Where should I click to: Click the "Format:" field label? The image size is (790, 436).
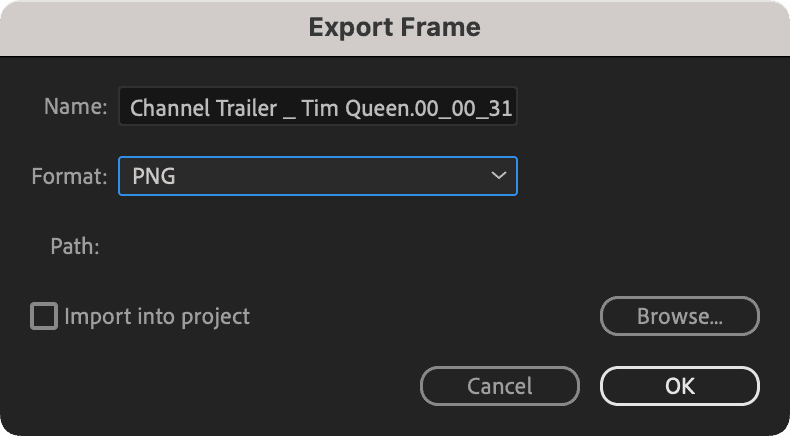tap(69, 177)
